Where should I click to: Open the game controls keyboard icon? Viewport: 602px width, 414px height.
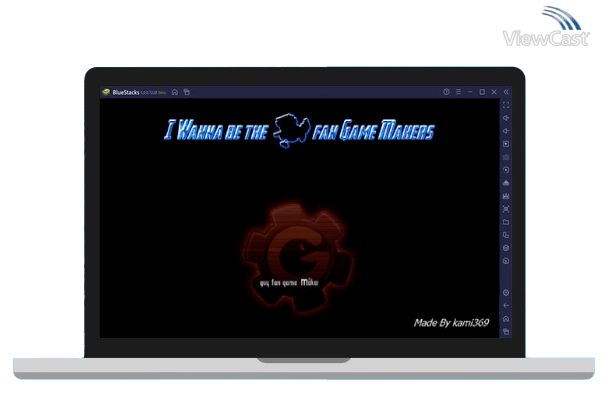tap(506, 157)
